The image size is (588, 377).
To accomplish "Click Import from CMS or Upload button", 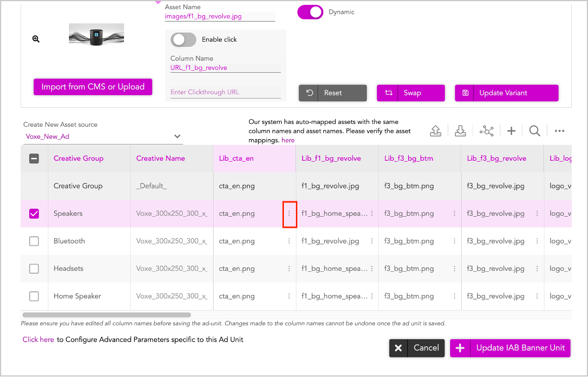I will [93, 87].
